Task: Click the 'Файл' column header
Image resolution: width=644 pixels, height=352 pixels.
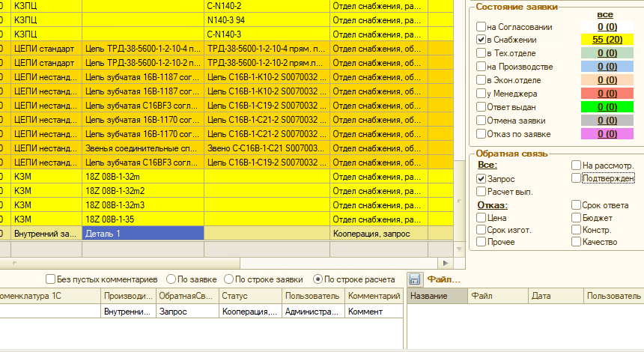Action: pos(498,296)
